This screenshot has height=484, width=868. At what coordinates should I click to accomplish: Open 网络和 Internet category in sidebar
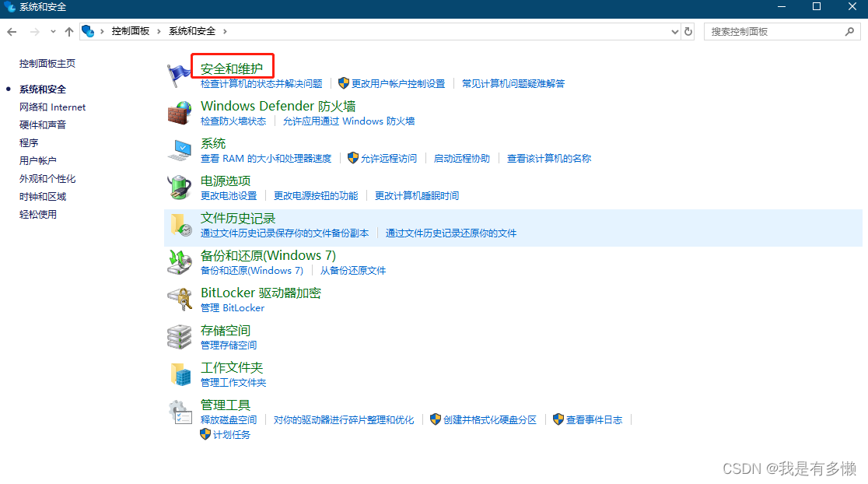click(53, 107)
